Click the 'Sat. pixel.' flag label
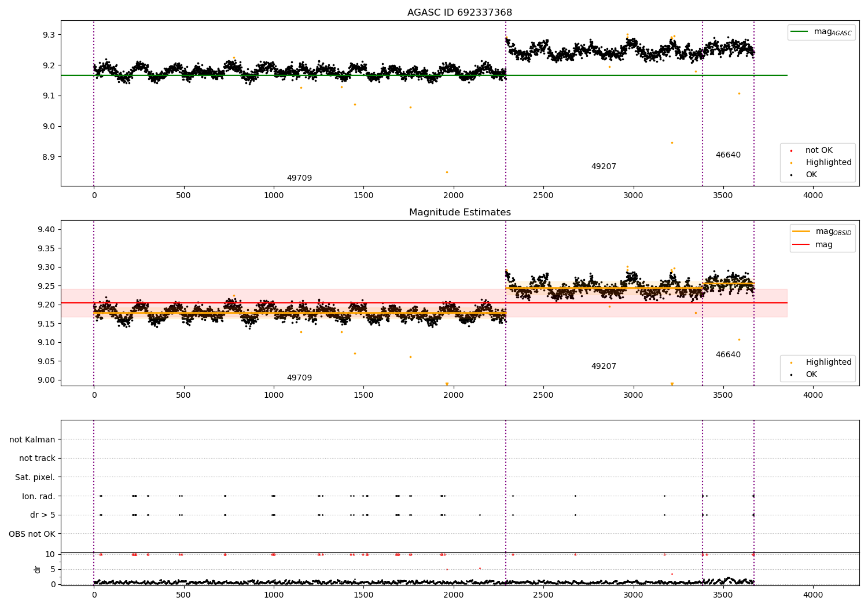Image resolution: width=868 pixels, height=608 pixels. point(35,477)
